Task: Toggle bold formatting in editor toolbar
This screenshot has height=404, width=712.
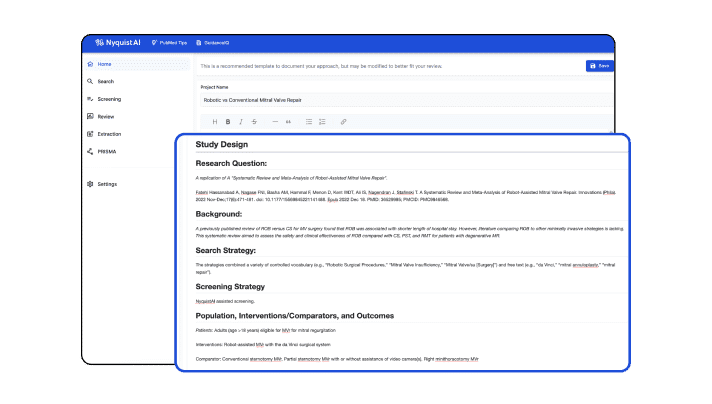Action: [228, 122]
